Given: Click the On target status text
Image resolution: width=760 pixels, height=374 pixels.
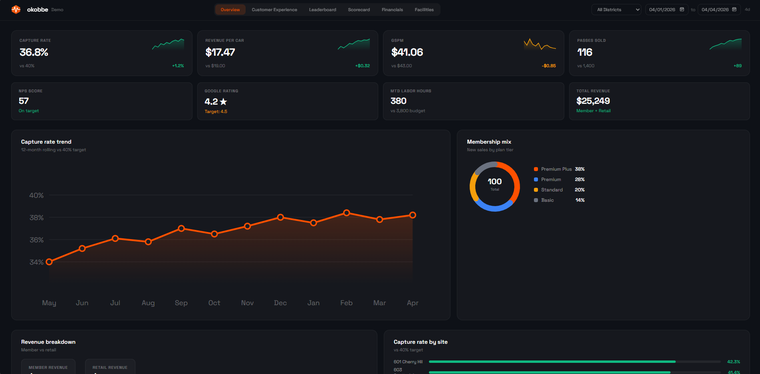Looking at the screenshot, I should pos(29,111).
